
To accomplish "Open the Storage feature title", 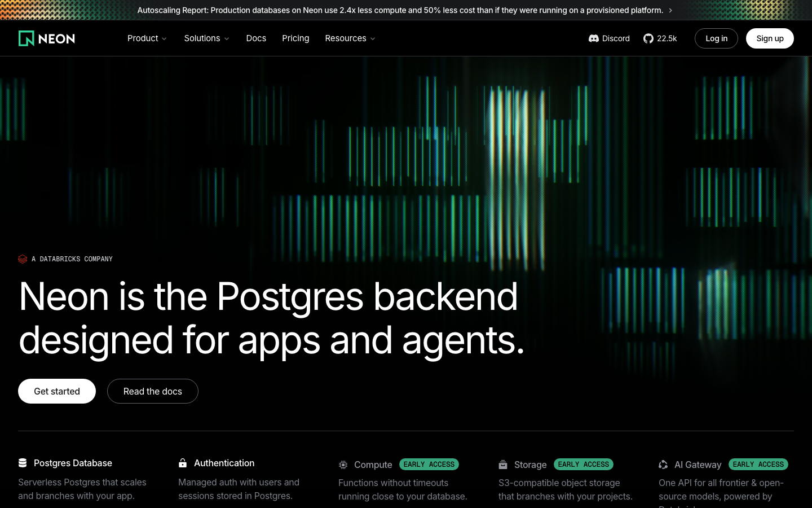I will 531,465.
